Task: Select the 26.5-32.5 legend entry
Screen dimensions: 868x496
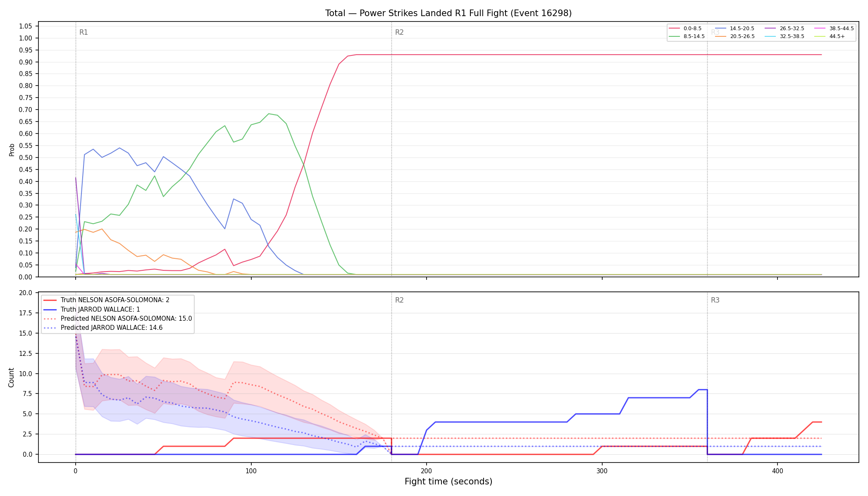Action: (x=785, y=29)
